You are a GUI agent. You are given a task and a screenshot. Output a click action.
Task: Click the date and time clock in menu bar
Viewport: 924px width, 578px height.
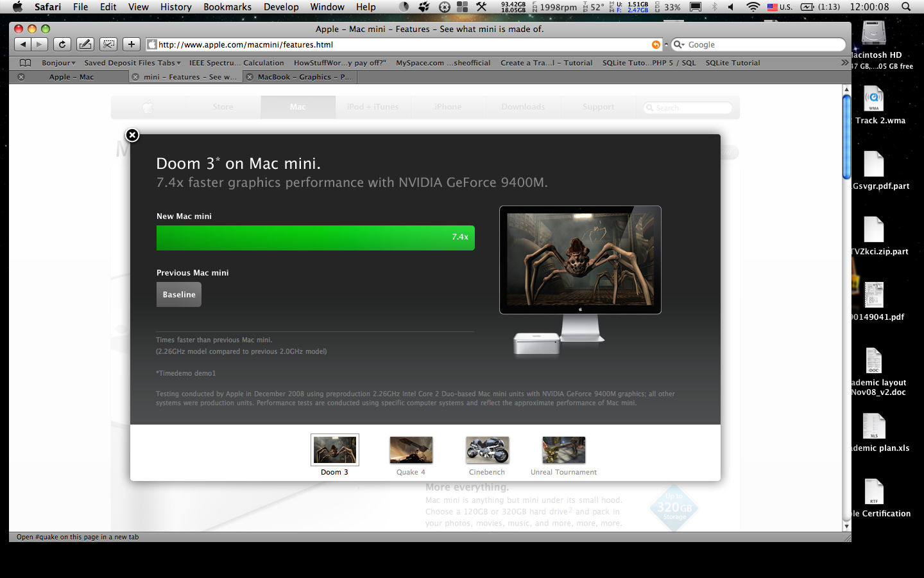coord(869,7)
